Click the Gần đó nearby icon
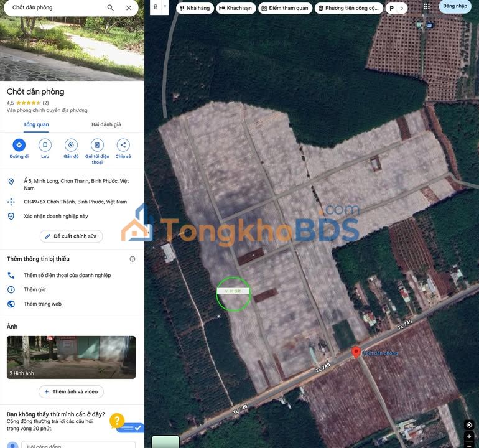The image size is (479, 448). click(71, 145)
